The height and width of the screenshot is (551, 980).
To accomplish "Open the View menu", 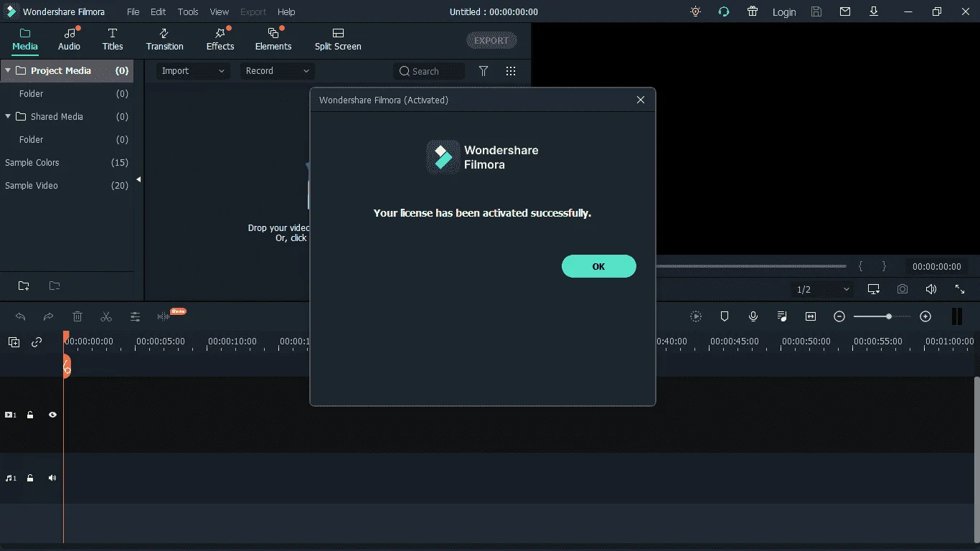I will click(x=220, y=11).
